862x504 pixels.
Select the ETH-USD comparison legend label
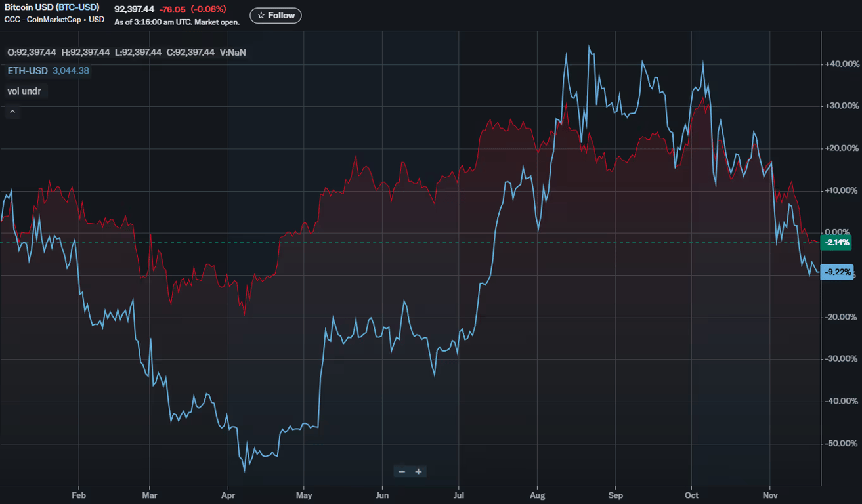pos(28,71)
